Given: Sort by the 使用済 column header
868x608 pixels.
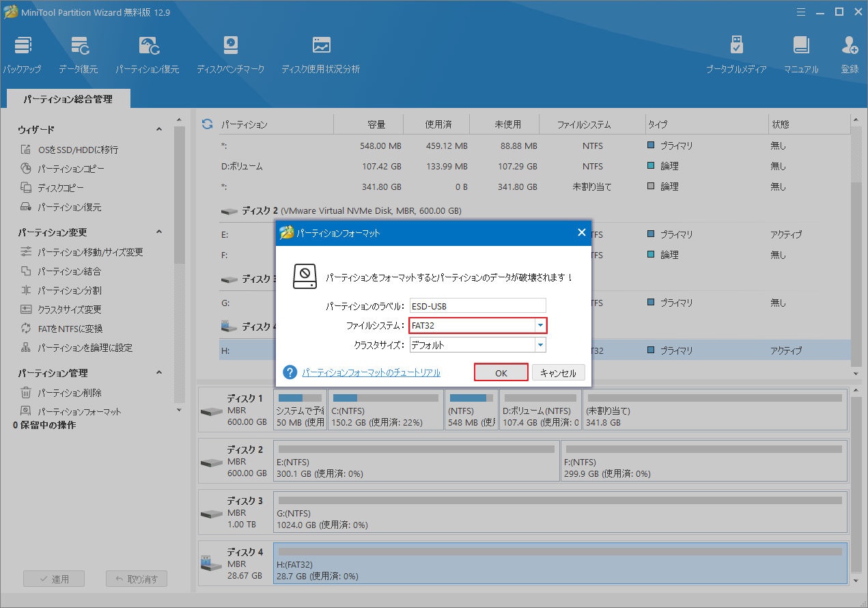Looking at the screenshot, I should point(438,124).
